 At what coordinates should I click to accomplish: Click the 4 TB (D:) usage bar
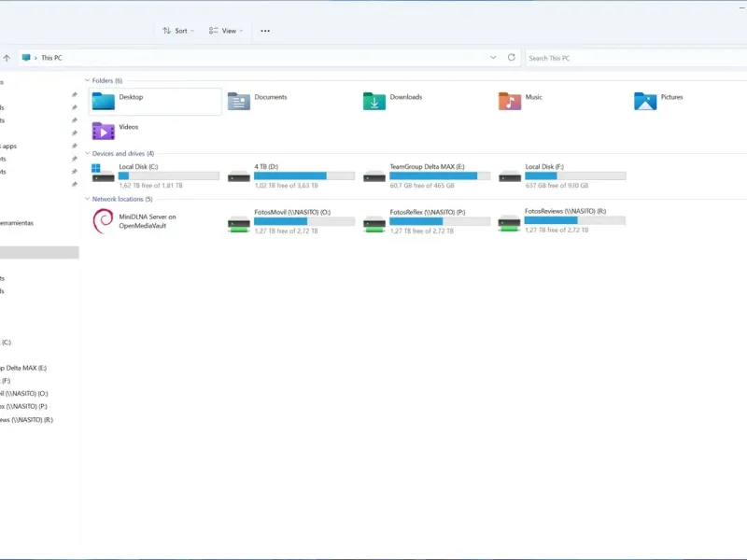[x=304, y=175]
